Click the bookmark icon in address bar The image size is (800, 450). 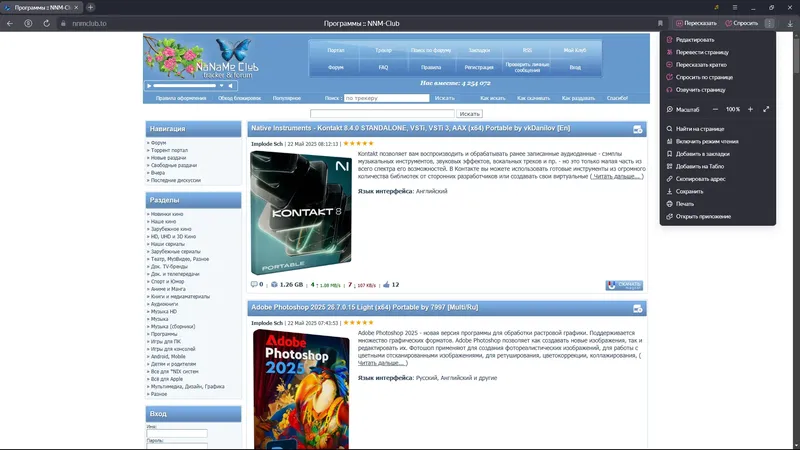point(660,23)
